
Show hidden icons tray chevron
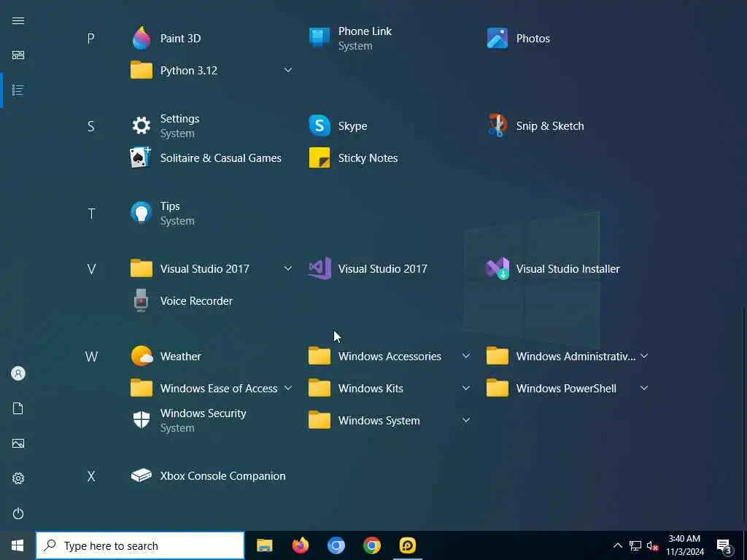(617, 545)
